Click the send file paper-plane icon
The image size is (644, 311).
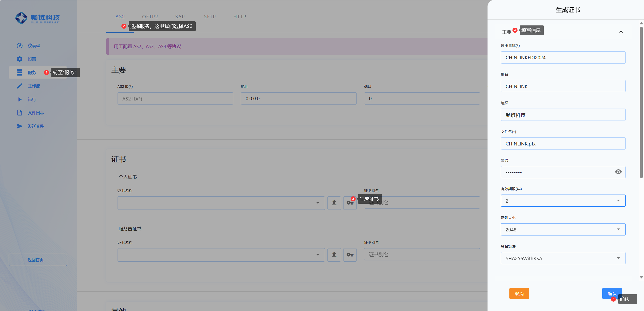click(20, 126)
